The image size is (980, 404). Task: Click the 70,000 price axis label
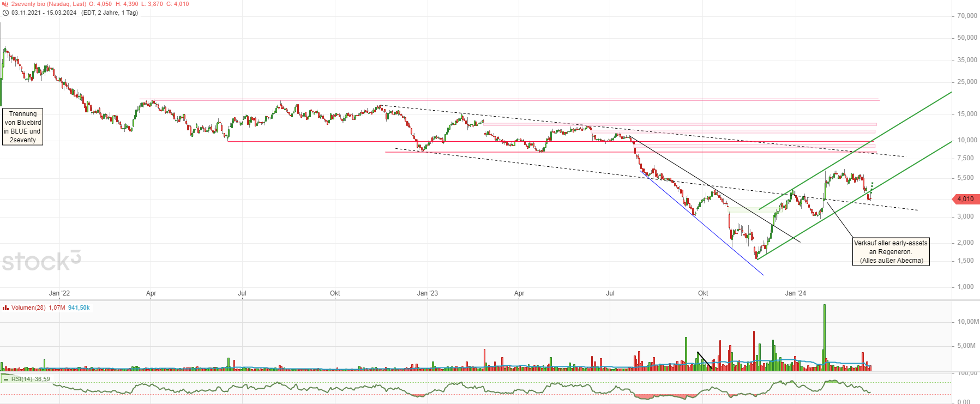pyautogui.click(x=967, y=16)
